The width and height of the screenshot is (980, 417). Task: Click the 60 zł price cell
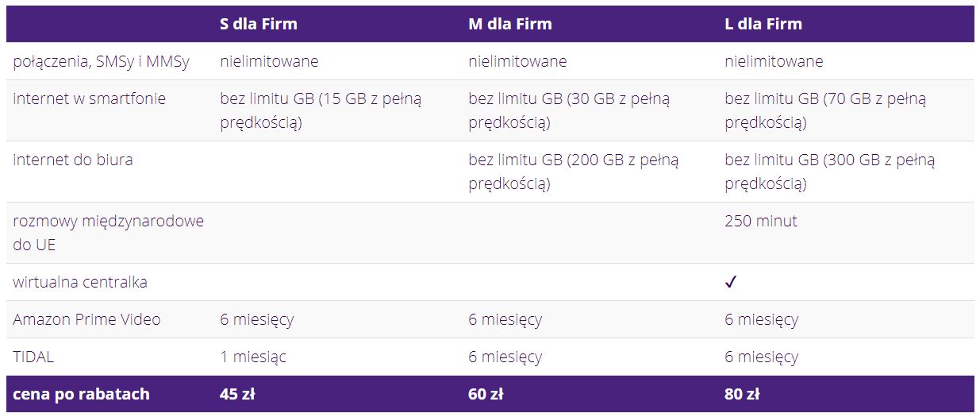486,394
